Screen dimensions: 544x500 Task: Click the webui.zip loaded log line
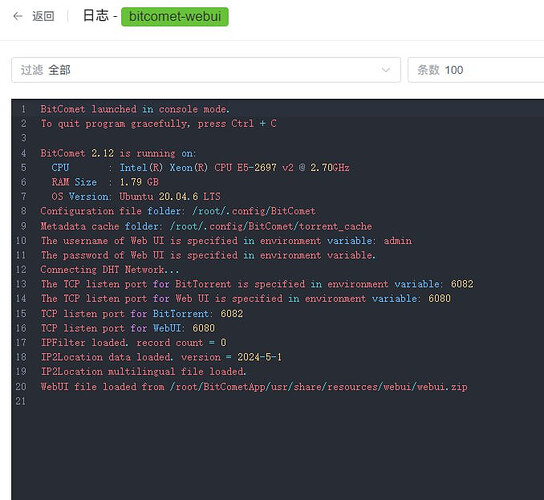tap(254, 387)
